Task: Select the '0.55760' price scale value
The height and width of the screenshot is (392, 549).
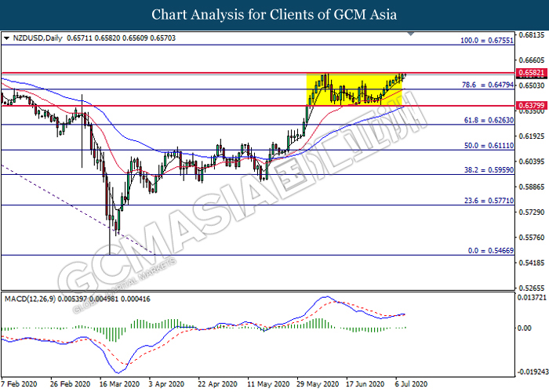Action: (532, 238)
